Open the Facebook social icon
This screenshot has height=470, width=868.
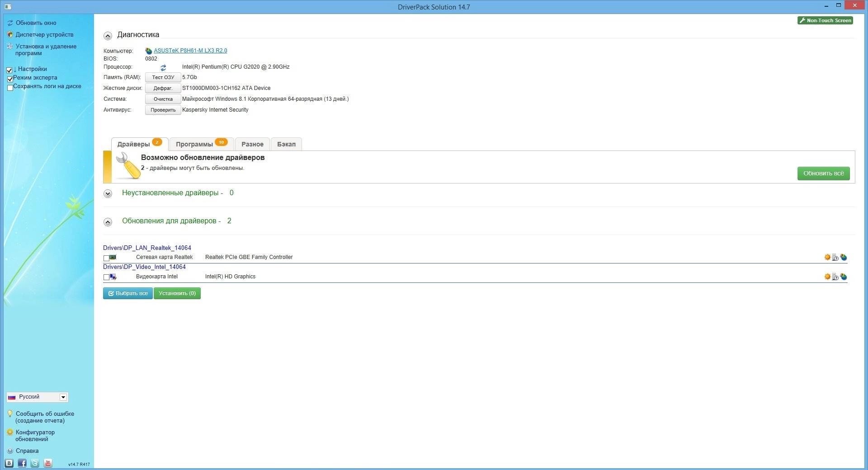click(x=22, y=463)
